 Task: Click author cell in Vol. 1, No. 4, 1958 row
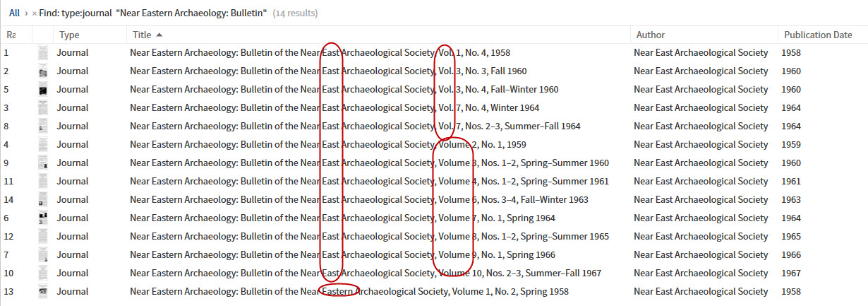click(701, 52)
